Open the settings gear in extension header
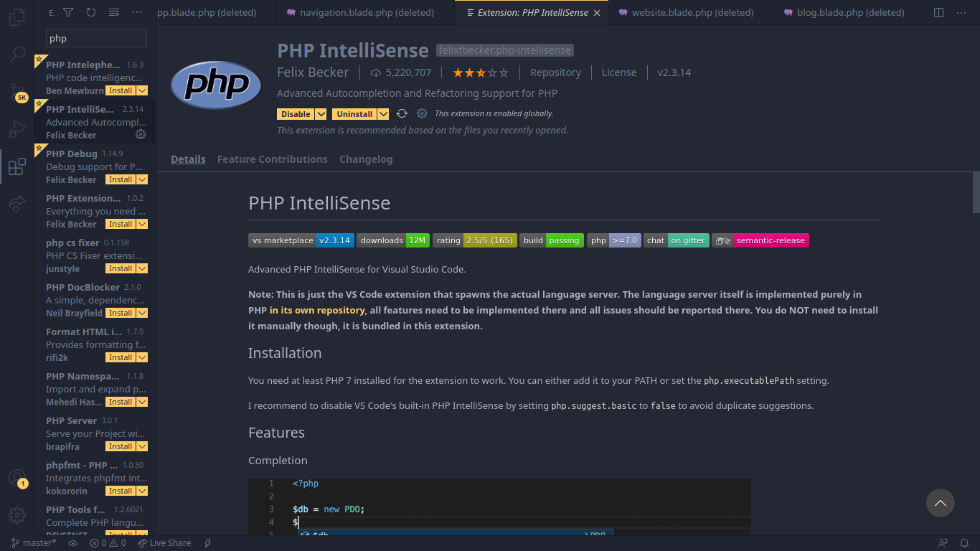The width and height of the screenshot is (980, 551). click(x=422, y=114)
